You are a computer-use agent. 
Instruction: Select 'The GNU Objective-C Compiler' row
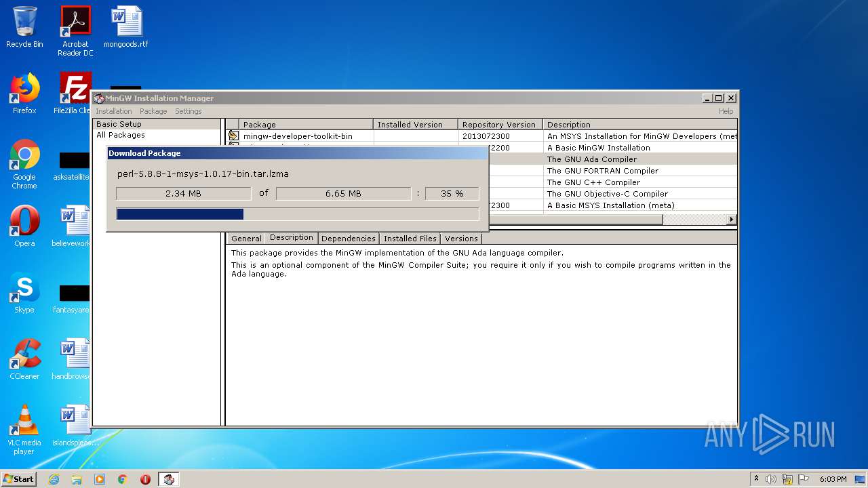[x=612, y=194]
